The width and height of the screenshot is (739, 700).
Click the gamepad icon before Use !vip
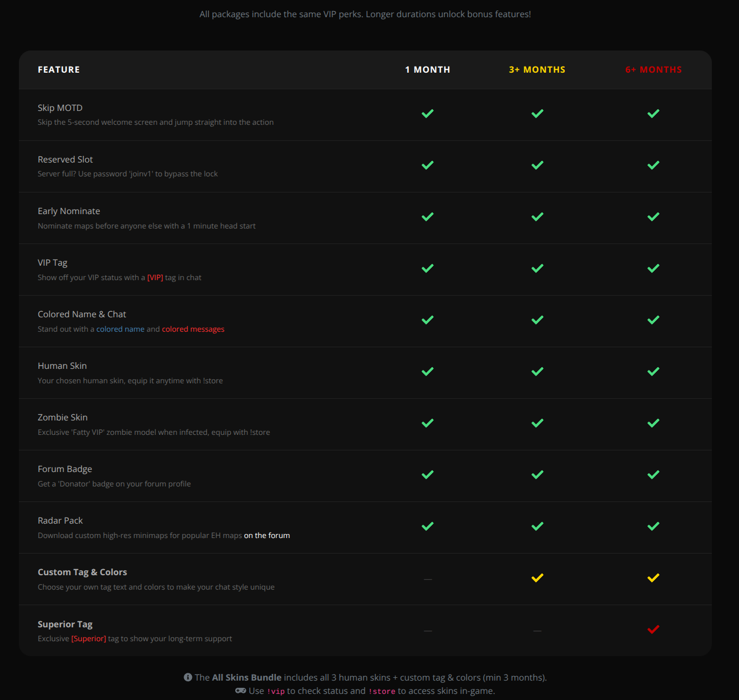240,691
